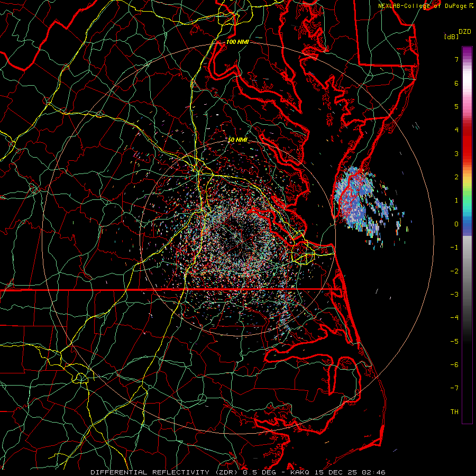476x476 pixels.
Task: Click "DIFFERENTIAL REFLECTIVITY (ZDR)" in the bottom caption
Action: point(165,472)
